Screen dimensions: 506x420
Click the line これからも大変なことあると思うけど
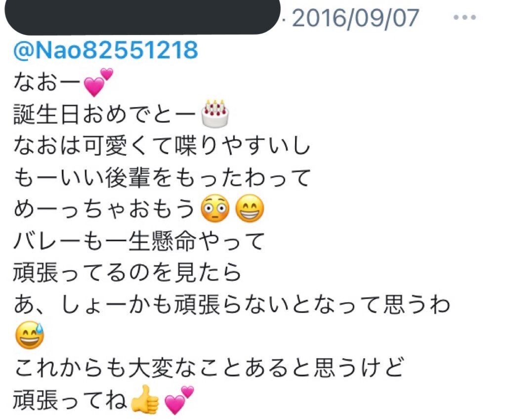(208, 368)
